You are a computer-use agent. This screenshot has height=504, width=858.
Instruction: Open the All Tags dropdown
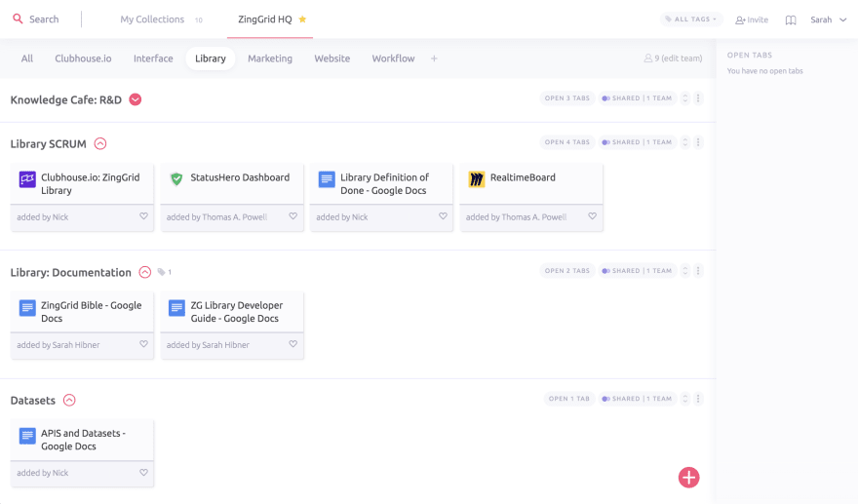coord(691,19)
